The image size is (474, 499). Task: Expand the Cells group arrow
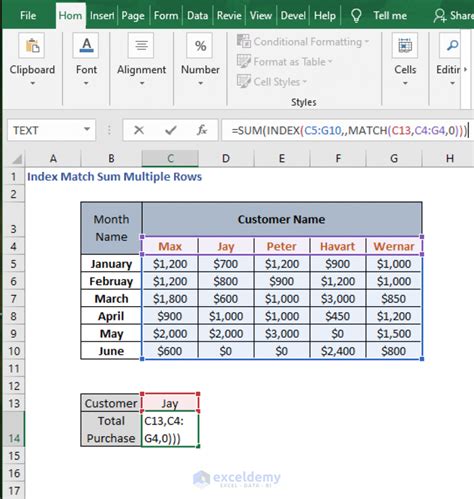coord(405,83)
